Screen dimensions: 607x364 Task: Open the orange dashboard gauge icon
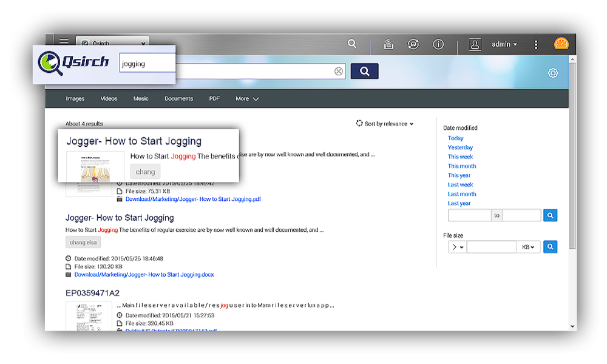(561, 43)
